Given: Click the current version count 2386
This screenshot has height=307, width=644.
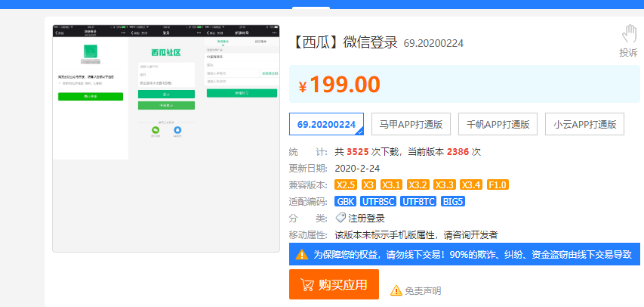Looking at the screenshot, I should (458, 151).
